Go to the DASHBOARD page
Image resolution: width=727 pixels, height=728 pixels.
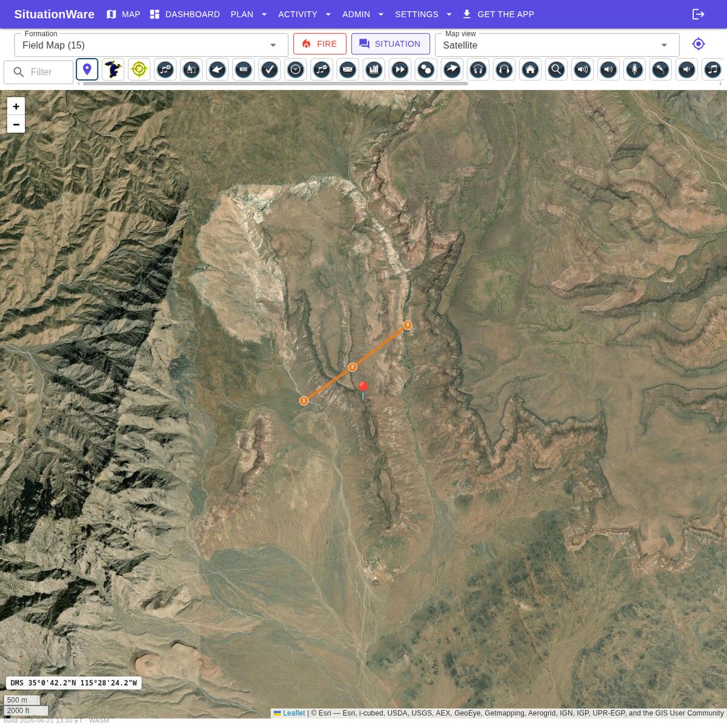[185, 14]
